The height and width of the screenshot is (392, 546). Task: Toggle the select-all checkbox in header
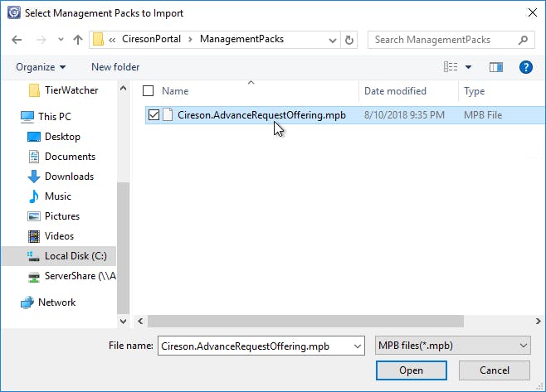148,91
